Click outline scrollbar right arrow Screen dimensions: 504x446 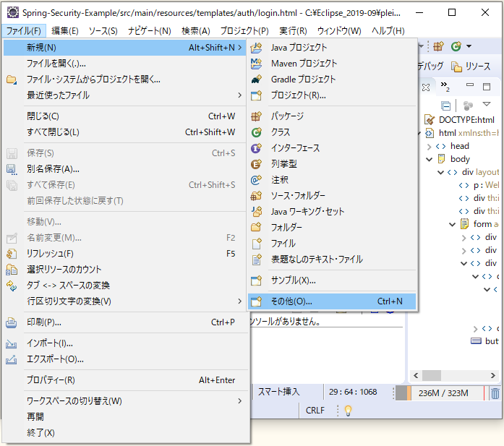click(x=492, y=375)
